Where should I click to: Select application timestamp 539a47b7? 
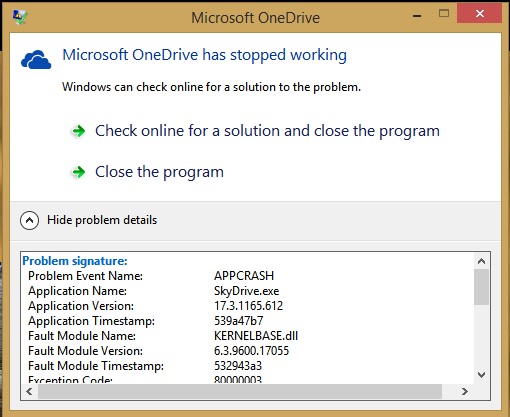(239, 321)
